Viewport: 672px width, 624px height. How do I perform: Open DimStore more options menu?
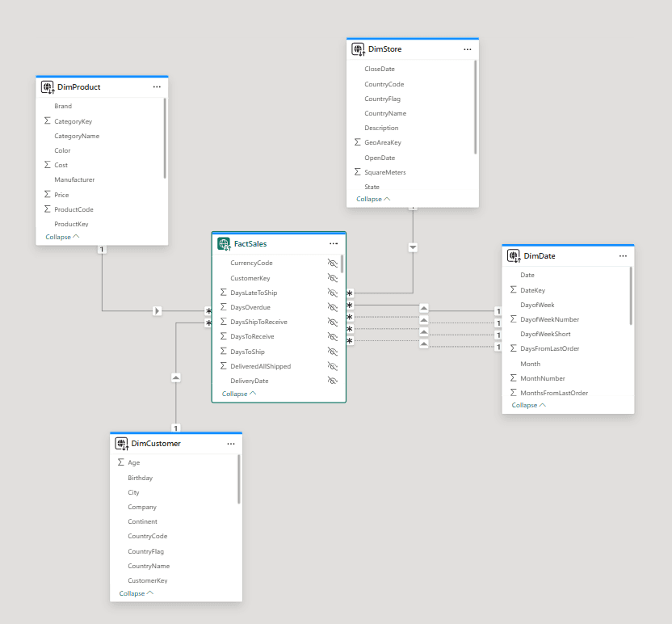467,49
